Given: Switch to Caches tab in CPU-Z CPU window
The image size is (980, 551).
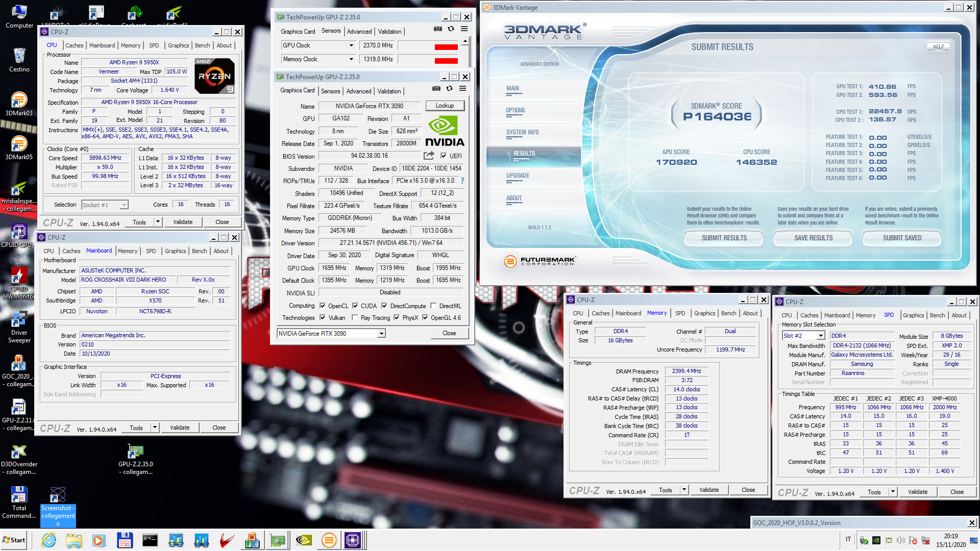Looking at the screenshot, I should (x=75, y=45).
